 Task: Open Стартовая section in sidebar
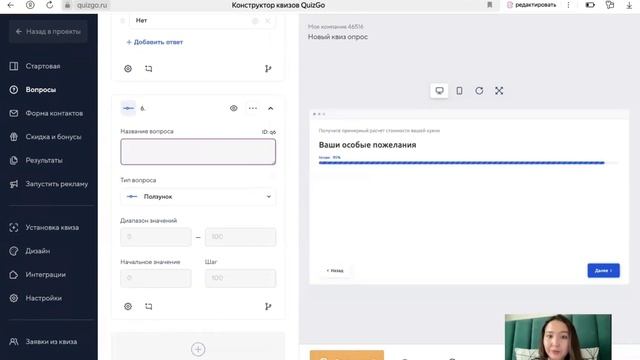pos(42,66)
